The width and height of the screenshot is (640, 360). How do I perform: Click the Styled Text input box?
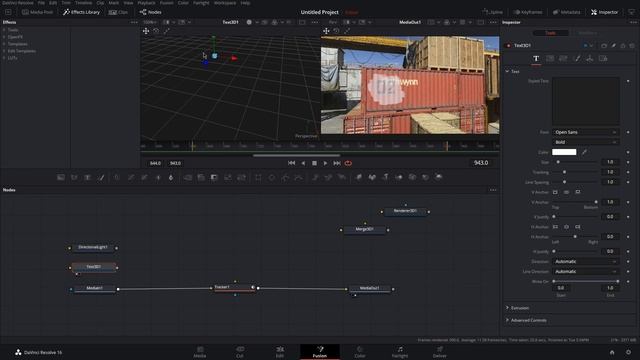click(x=586, y=101)
